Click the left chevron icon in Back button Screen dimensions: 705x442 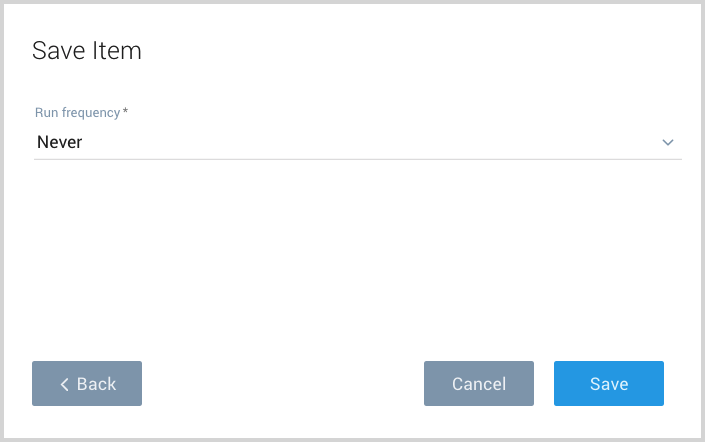[x=64, y=384]
